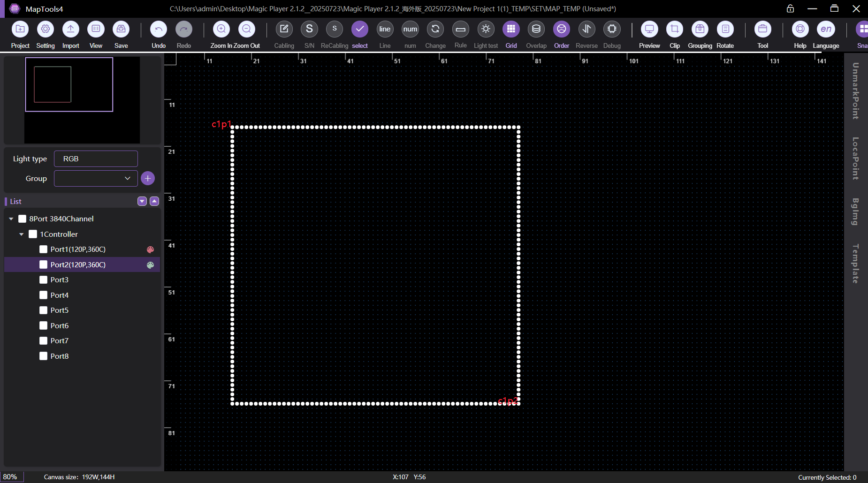Toggle the Order display

pos(562,29)
